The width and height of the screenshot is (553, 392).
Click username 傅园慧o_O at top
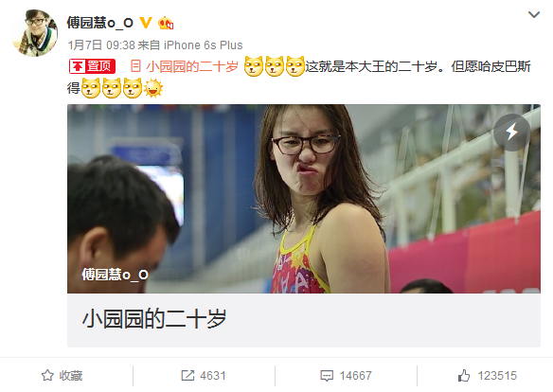pyautogui.click(x=99, y=23)
